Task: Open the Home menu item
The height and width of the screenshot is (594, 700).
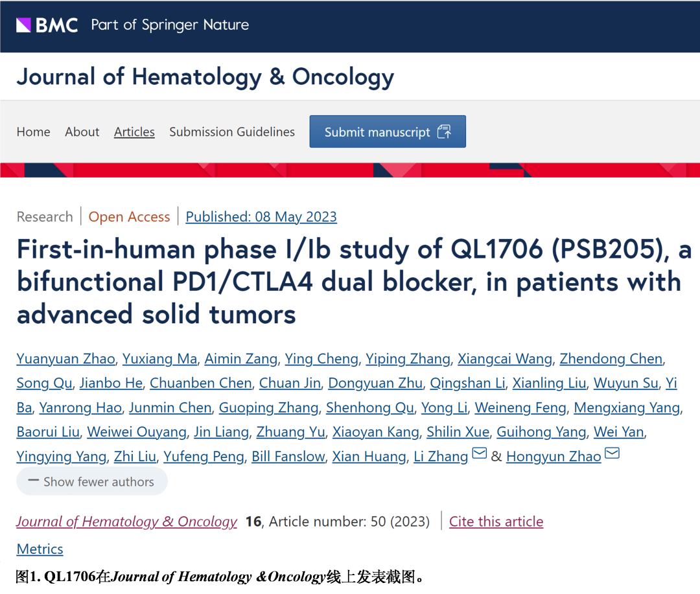Action: tap(34, 132)
